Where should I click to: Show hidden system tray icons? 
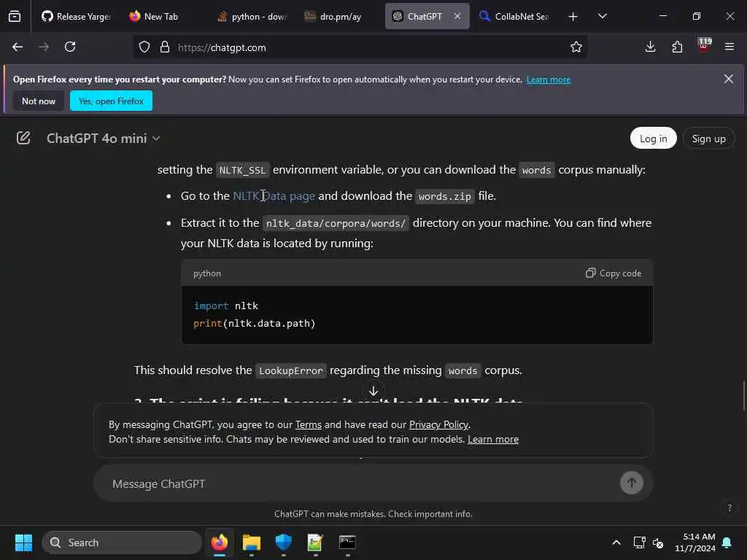coord(616,542)
